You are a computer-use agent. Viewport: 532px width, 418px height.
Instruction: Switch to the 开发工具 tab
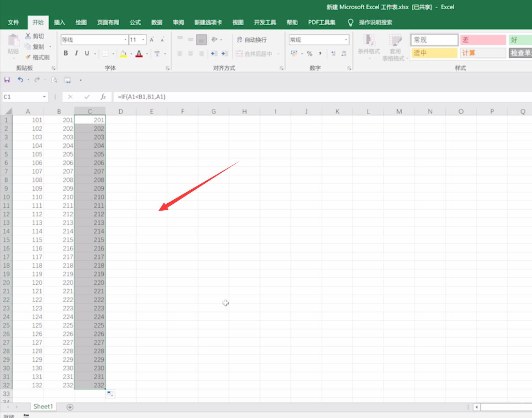click(x=265, y=22)
